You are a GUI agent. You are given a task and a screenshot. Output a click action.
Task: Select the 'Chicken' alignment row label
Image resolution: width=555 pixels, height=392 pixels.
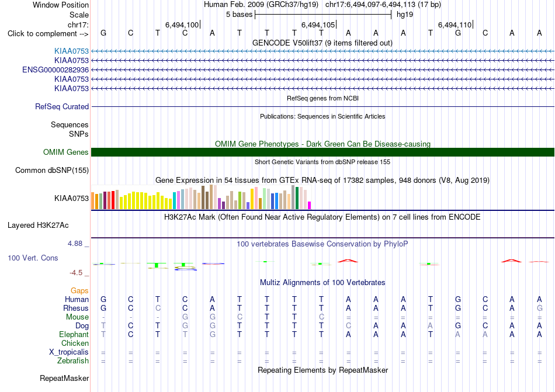75,343
